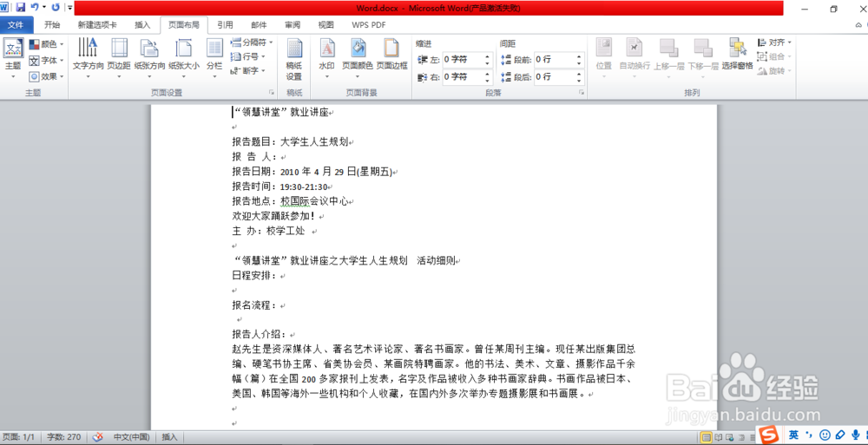Open the 断字 hyphenation dropdown
This screenshot has height=445, width=868.
[247, 71]
